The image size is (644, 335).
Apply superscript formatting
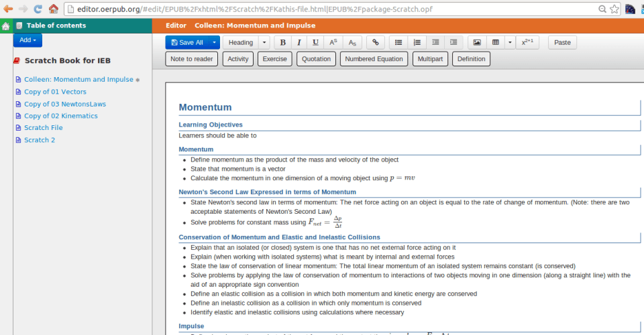[333, 42]
